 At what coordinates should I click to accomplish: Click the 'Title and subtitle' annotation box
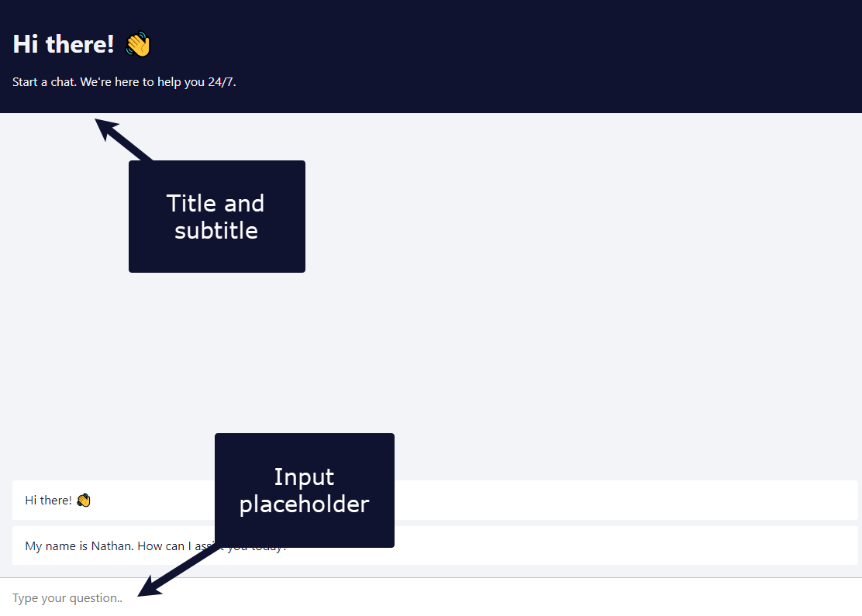point(216,216)
